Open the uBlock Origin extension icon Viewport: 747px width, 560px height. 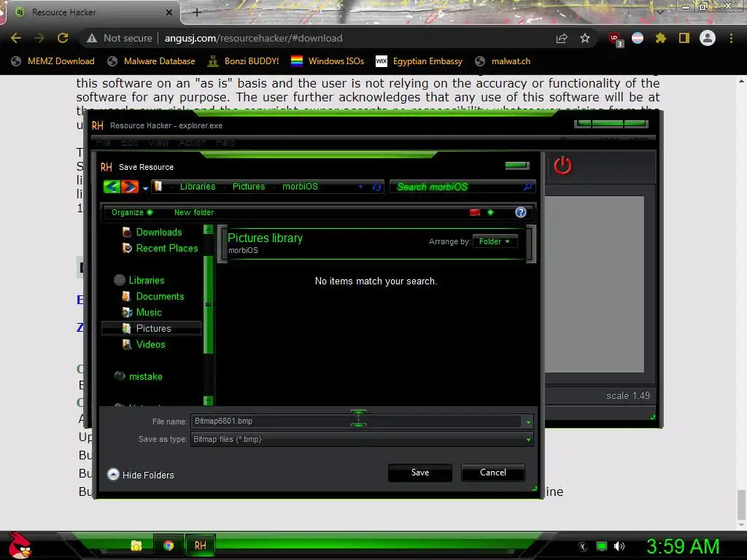tap(615, 39)
